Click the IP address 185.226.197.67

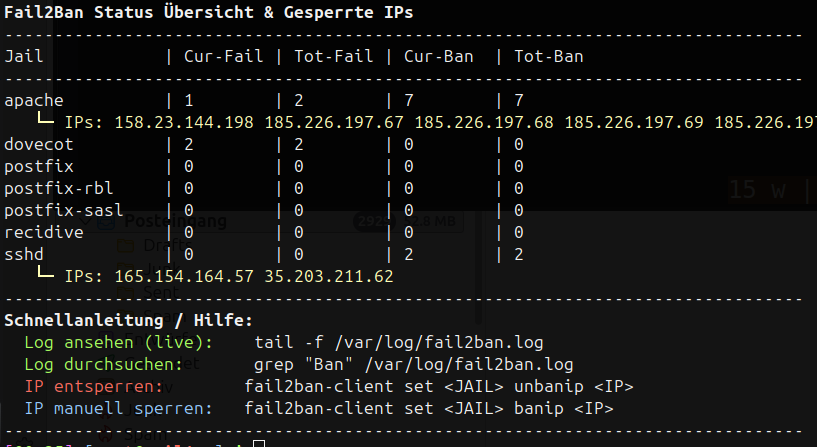click(x=334, y=122)
